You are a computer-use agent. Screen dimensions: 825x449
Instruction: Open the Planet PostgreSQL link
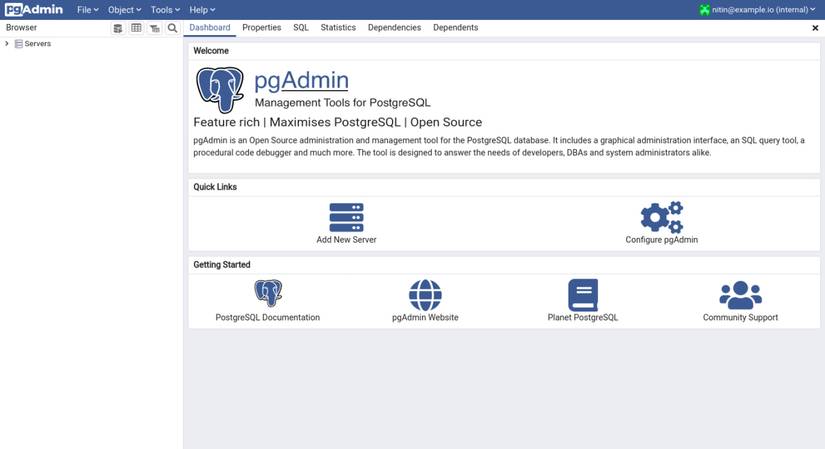tap(582, 317)
